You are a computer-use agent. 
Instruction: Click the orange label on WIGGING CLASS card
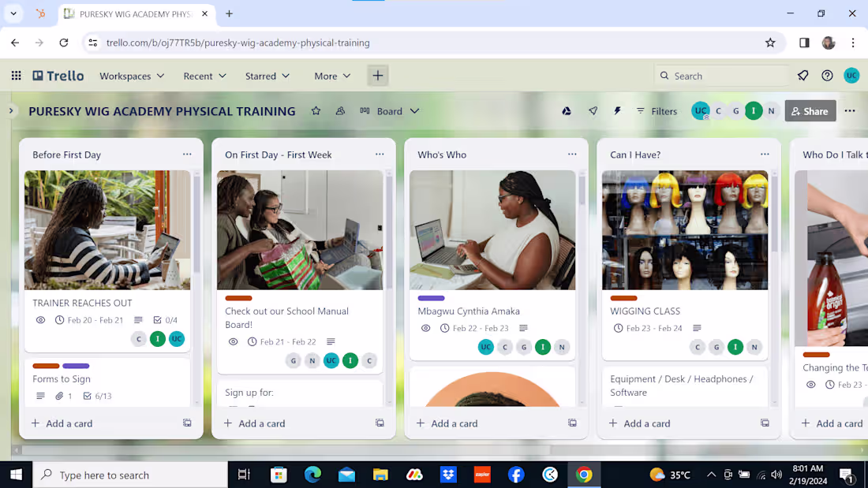624,298
